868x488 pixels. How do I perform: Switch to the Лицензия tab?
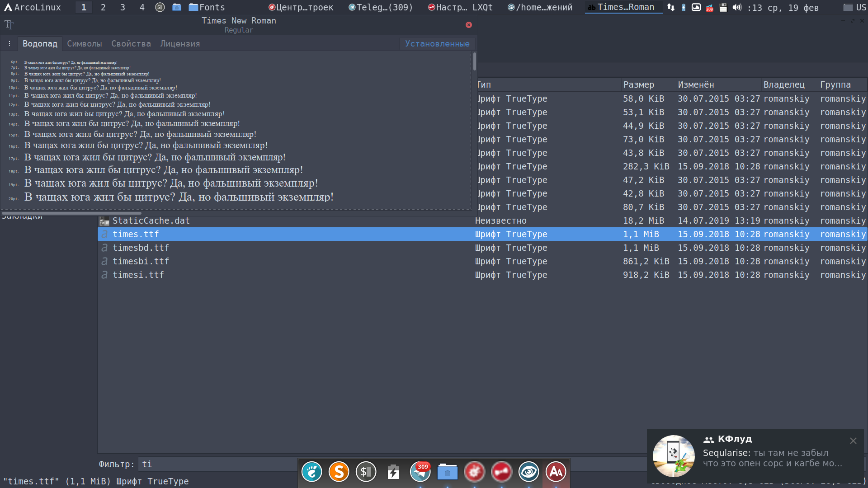tap(180, 44)
